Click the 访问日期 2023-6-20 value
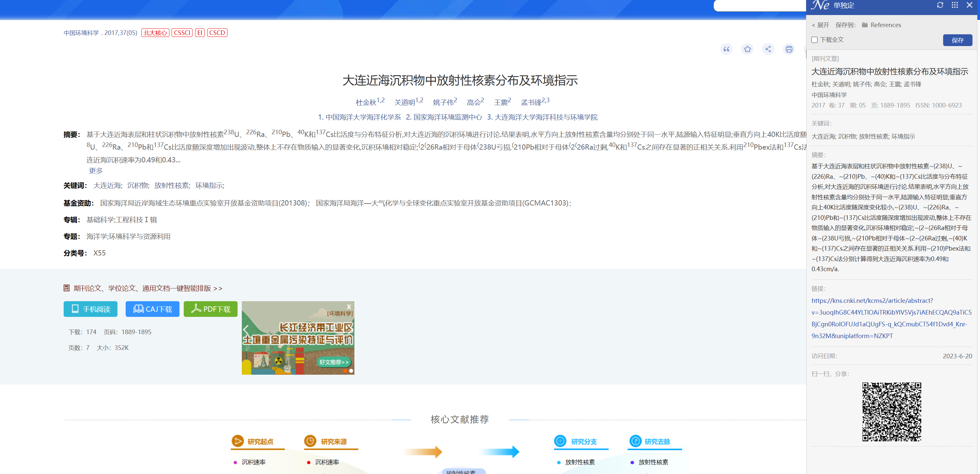Image resolution: width=980 pixels, height=474 pixels. [x=957, y=356]
